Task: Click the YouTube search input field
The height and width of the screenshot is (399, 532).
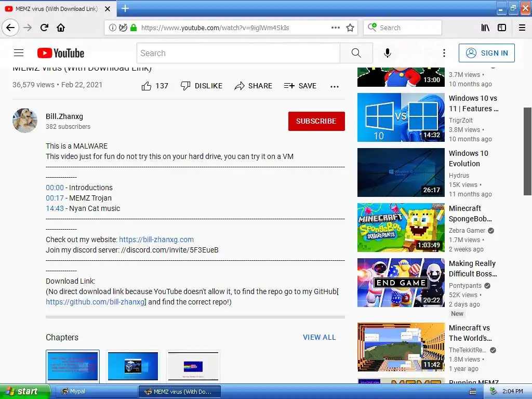Action: [x=238, y=53]
